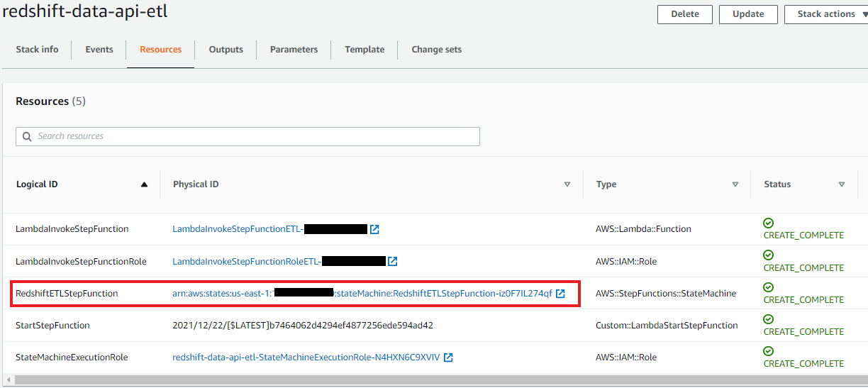The height and width of the screenshot is (388, 868).
Task: Click AWS::IAM::Role type for StateMachineExecutionRole
Action: click(627, 357)
